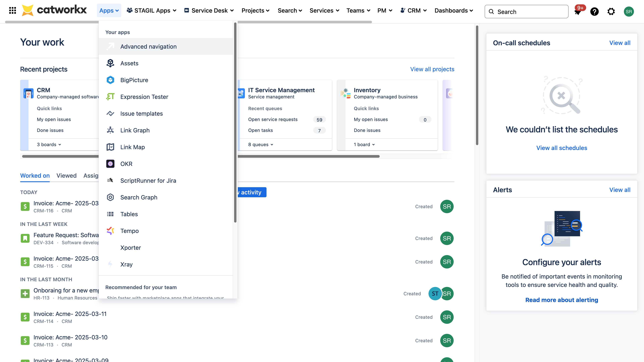
Task: Click the Tables app icon
Action: tap(110, 214)
